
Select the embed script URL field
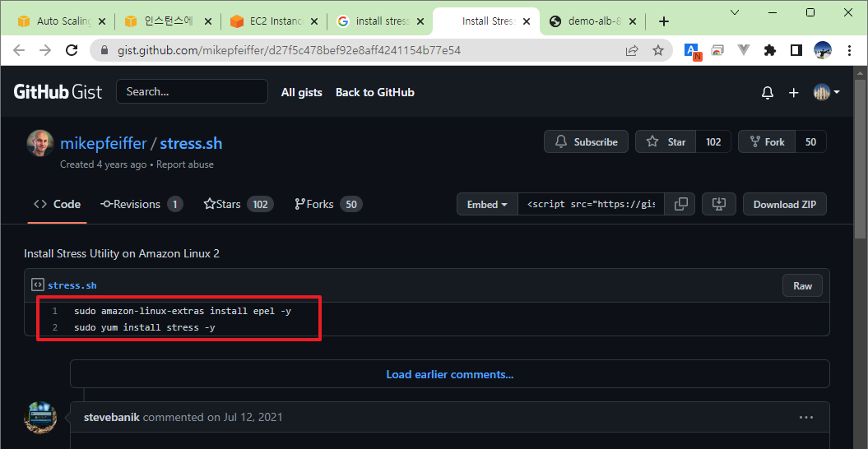click(x=591, y=204)
